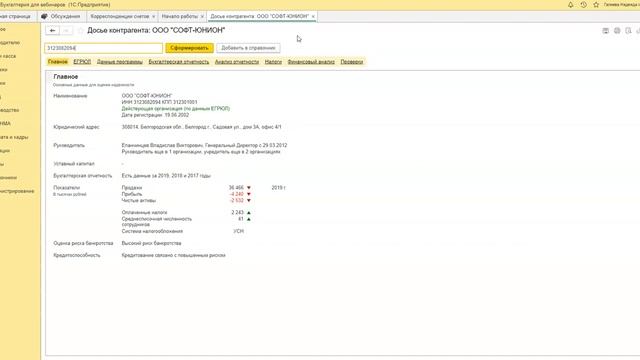This screenshot has height=360, width=640.
Task: Open the history clock icon
Action: point(583,5)
